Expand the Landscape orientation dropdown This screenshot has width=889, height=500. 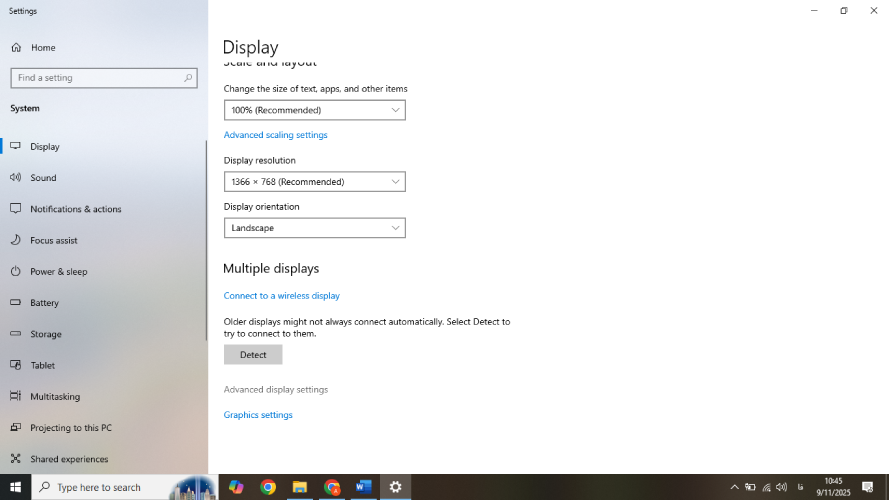point(314,228)
